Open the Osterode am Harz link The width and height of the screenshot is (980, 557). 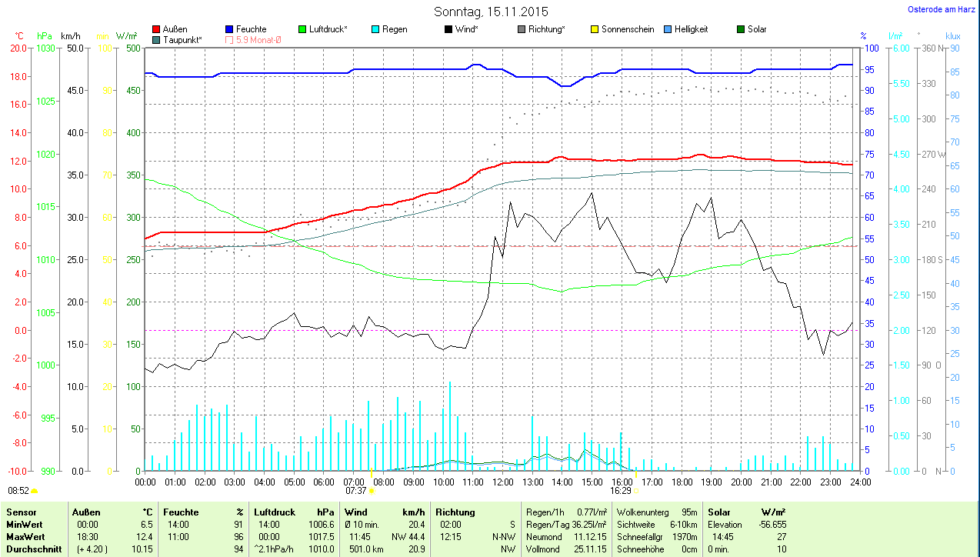pyautogui.click(x=942, y=10)
